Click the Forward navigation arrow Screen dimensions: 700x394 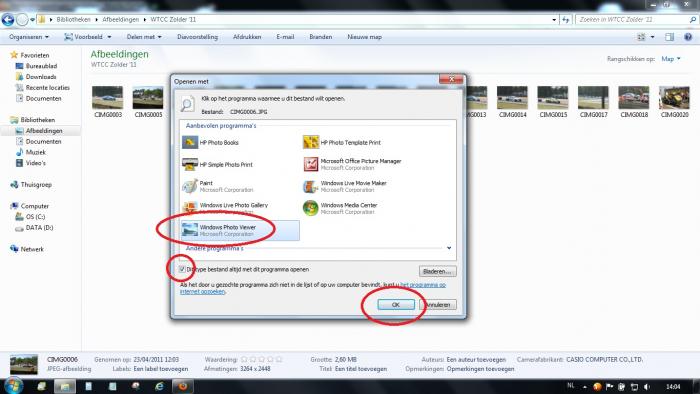21,20
